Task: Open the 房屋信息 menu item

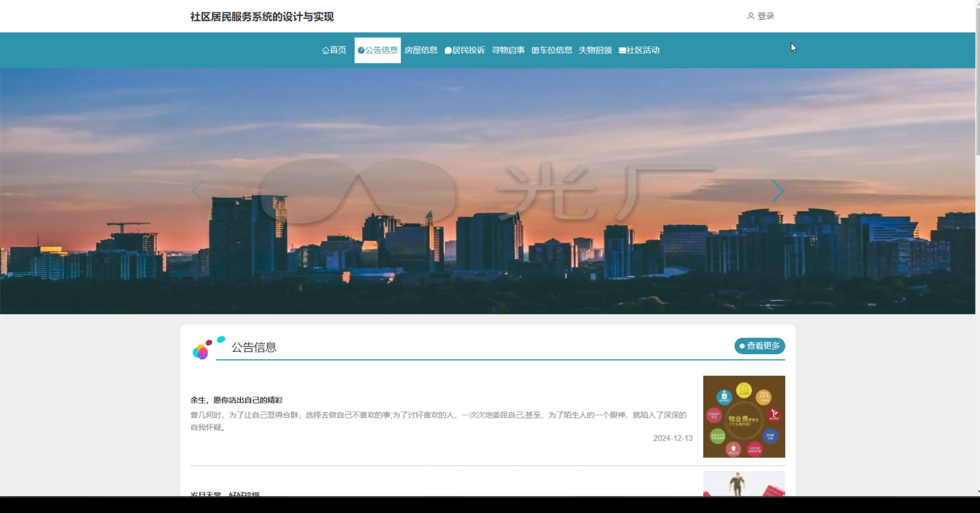Action: [421, 50]
